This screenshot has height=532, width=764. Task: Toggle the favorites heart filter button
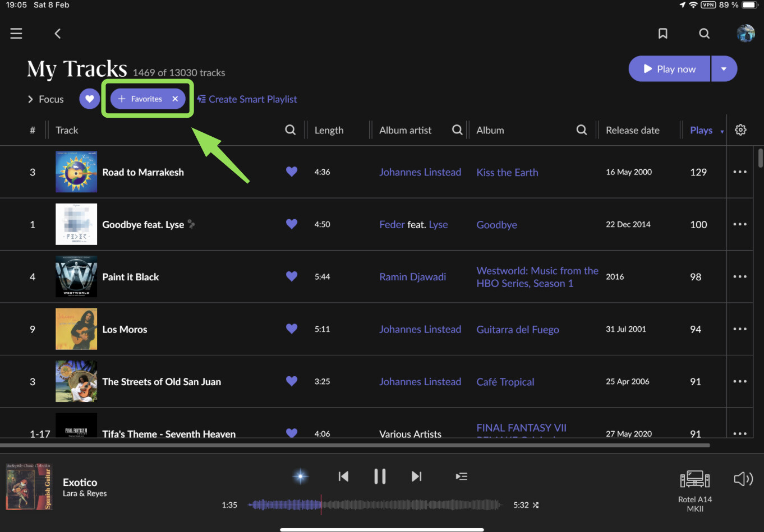click(x=89, y=99)
